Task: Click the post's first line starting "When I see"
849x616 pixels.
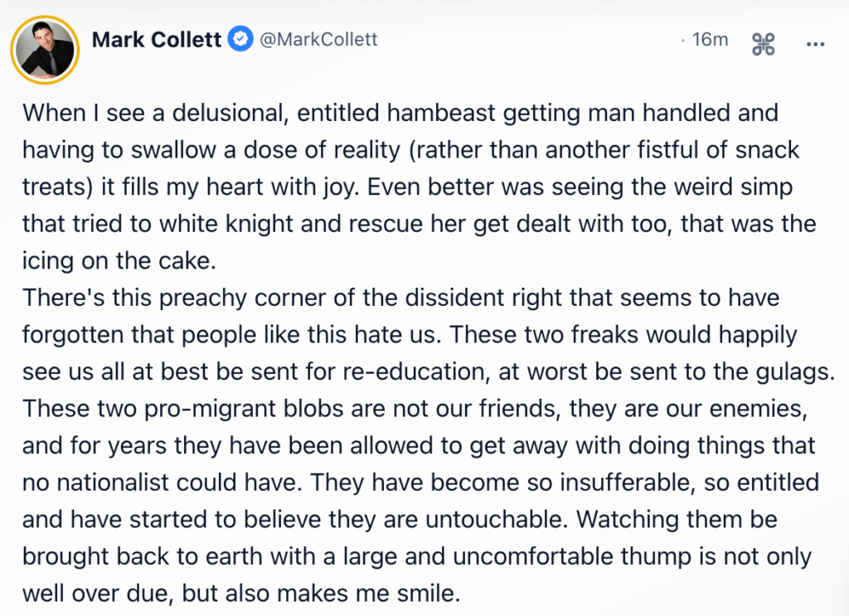Action: [x=400, y=112]
